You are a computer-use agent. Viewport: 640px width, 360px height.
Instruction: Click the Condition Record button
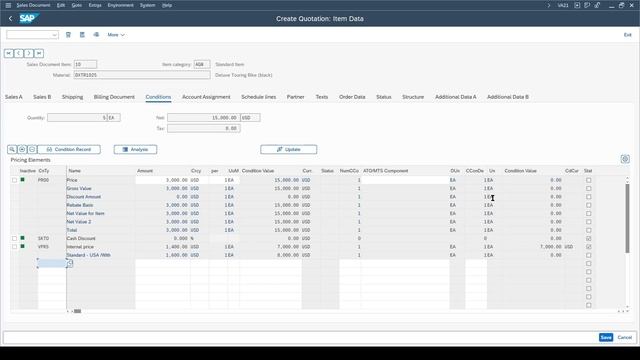(x=69, y=149)
